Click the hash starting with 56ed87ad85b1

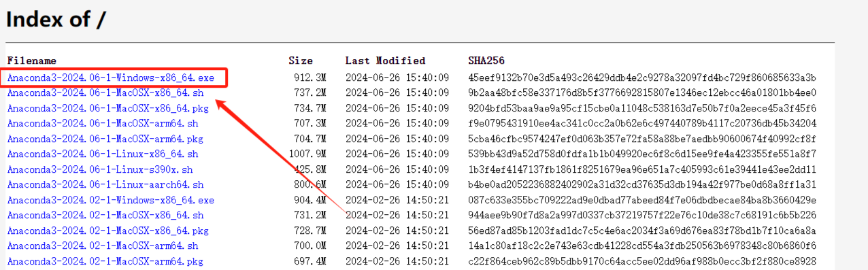[x=642, y=231]
